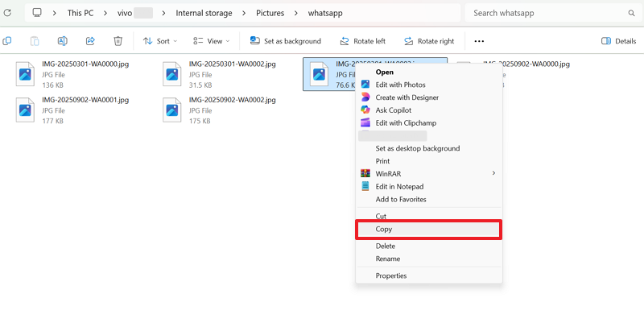Click Set as background button

(286, 41)
